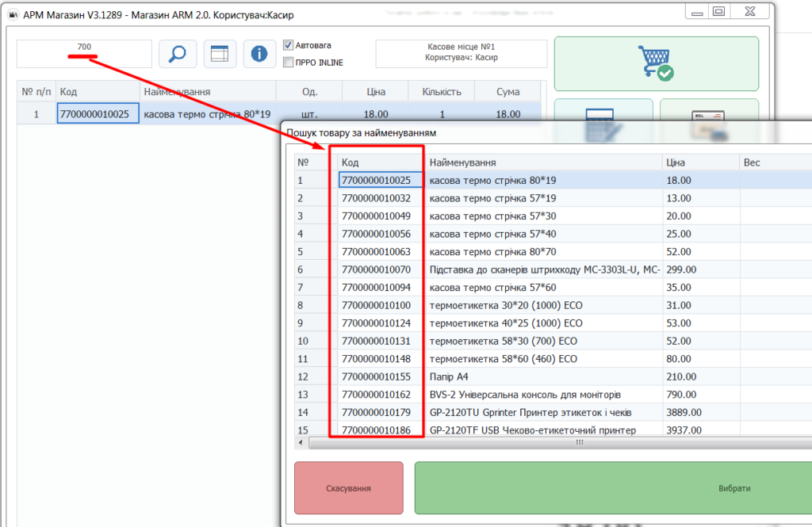812x527 pixels.
Task: Open the table list icon button
Action: tap(220, 54)
